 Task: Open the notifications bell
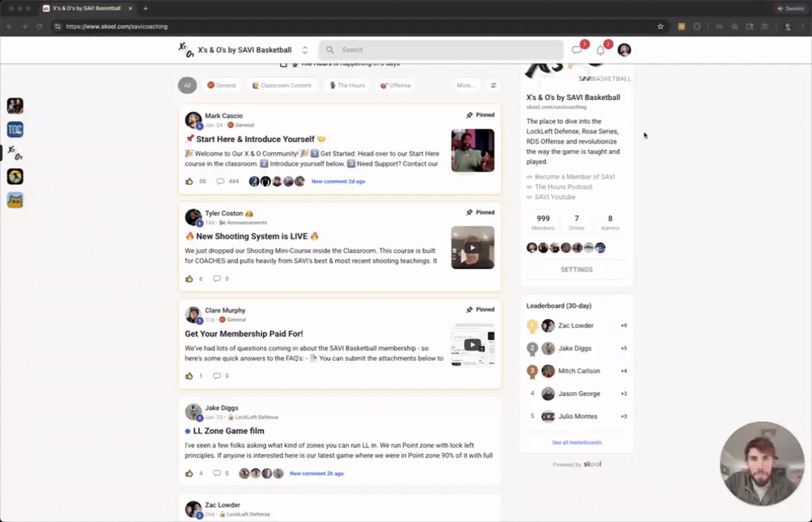(600, 50)
